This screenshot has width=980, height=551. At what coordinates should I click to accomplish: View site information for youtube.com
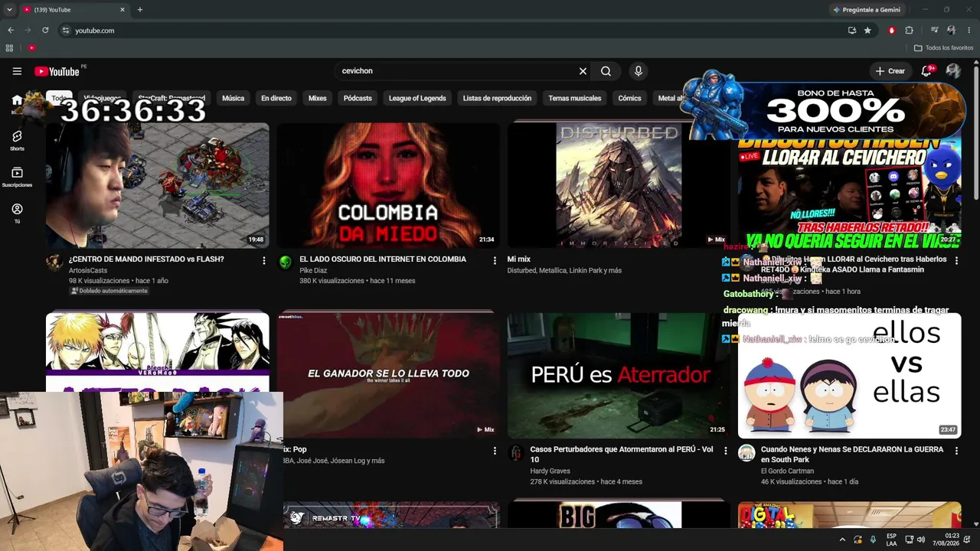(66, 31)
